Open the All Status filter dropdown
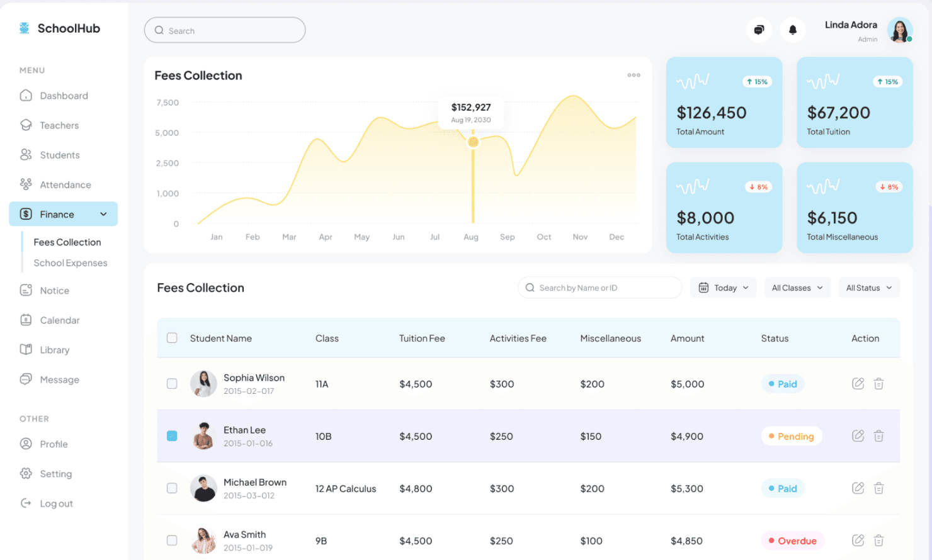 pyautogui.click(x=869, y=288)
